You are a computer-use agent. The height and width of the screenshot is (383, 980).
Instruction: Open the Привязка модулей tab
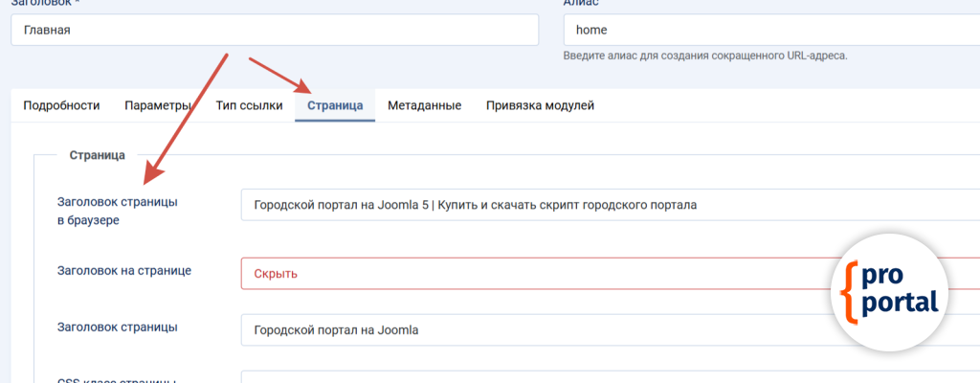click(540, 105)
